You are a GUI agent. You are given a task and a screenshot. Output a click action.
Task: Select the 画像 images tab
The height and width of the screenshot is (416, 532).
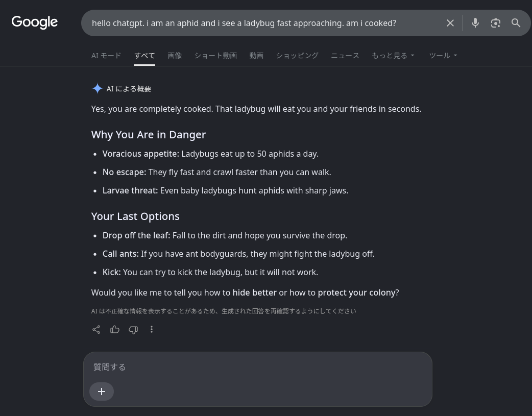(175, 55)
